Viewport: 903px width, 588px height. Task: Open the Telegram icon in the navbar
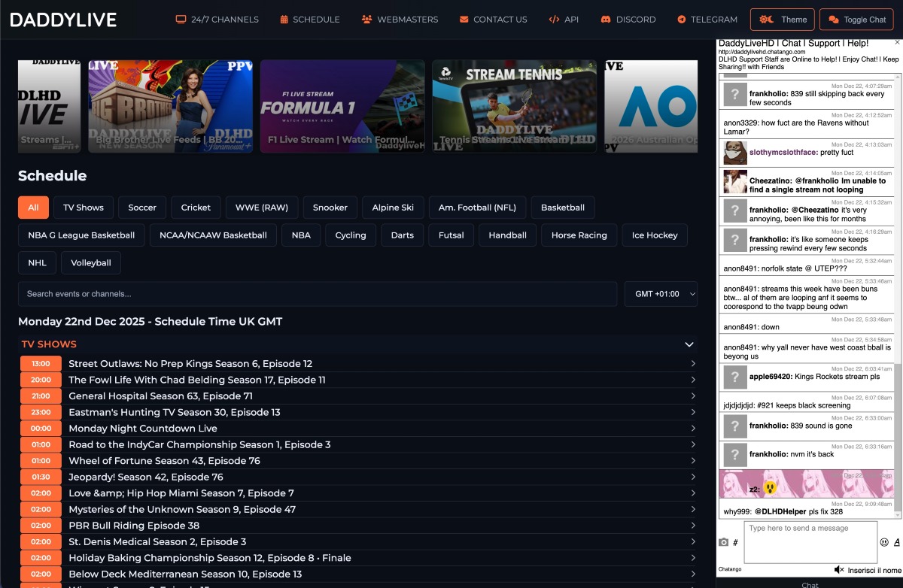682,20
